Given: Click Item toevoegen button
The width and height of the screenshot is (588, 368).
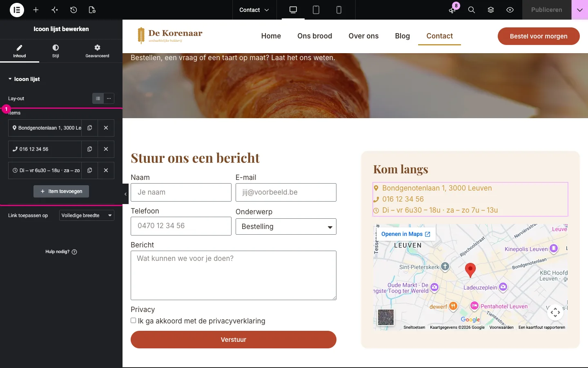Looking at the screenshot, I should click(61, 191).
